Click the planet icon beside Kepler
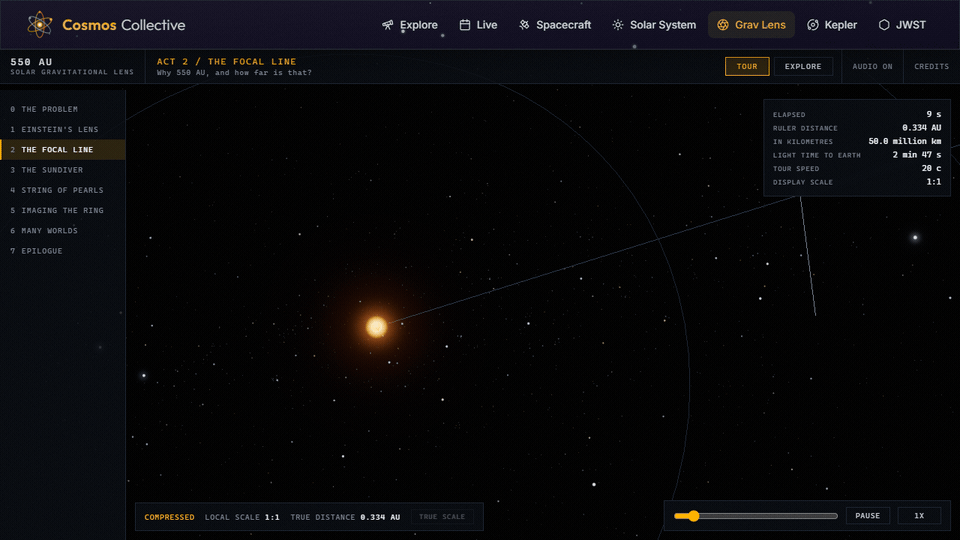Viewport: 960px width, 540px height. 812,25
